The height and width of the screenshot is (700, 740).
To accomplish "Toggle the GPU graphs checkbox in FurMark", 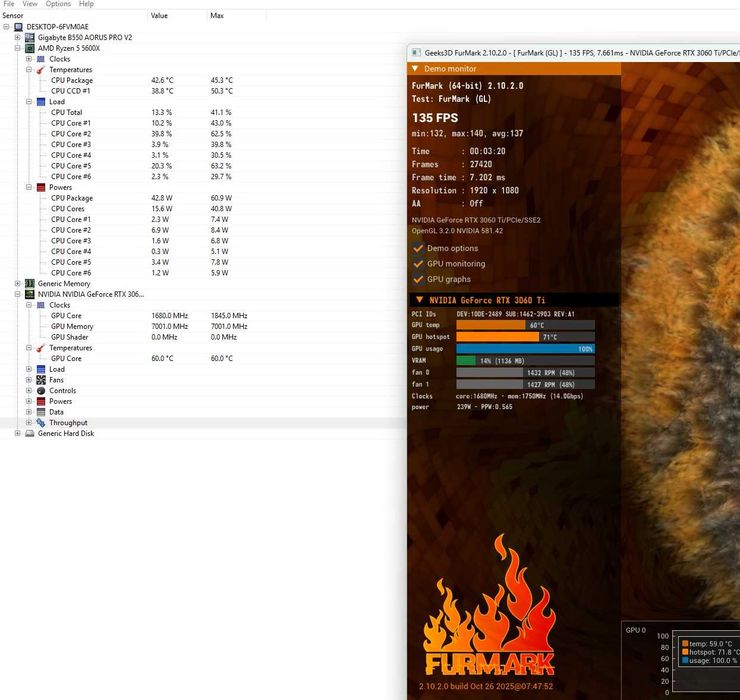I will pyautogui.click(x=418, y=279).
